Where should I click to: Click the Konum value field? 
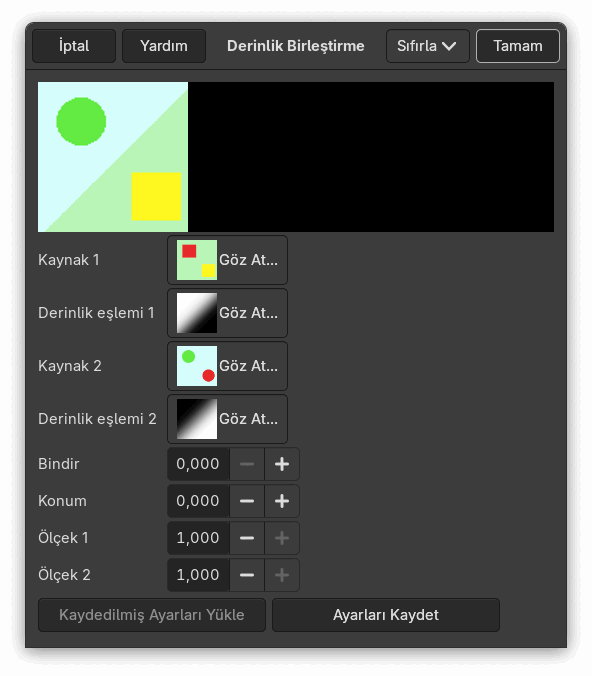[x=198, y=501]
